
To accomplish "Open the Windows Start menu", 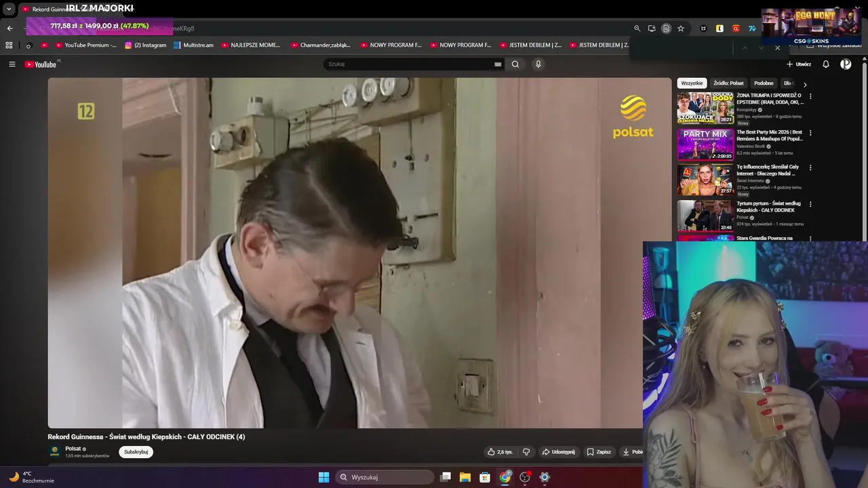I will [324, 477].
